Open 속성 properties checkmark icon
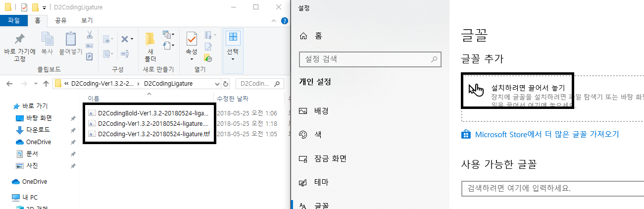This screenshot has width=644, height=209. (192, 39)
